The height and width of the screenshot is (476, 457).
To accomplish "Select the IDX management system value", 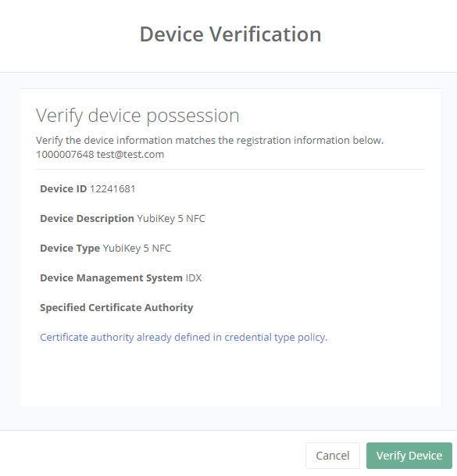I will [194, 278].
